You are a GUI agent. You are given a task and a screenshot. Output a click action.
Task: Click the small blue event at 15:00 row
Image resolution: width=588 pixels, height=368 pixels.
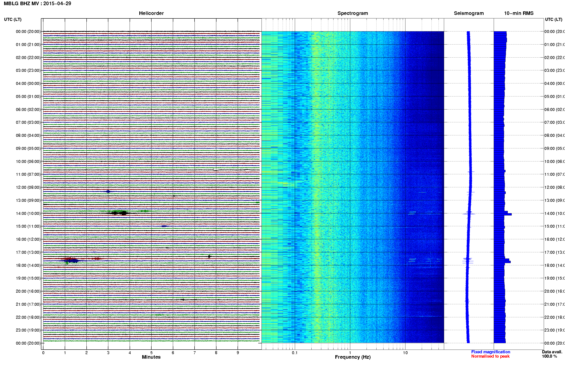164,226
